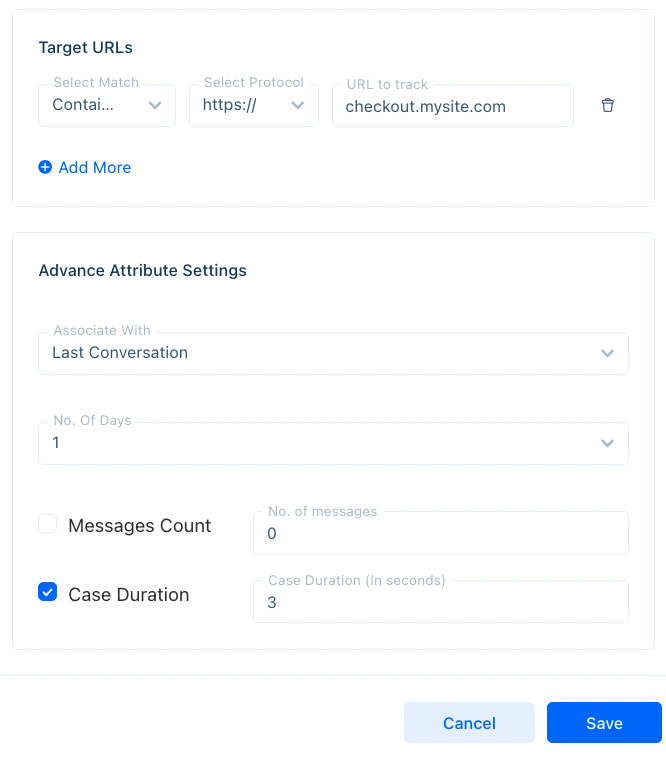The width and height of the screenshot is (666, 763).
Task: Click the Add More link text
Action: pyautogui.click(x=95, y=167)
